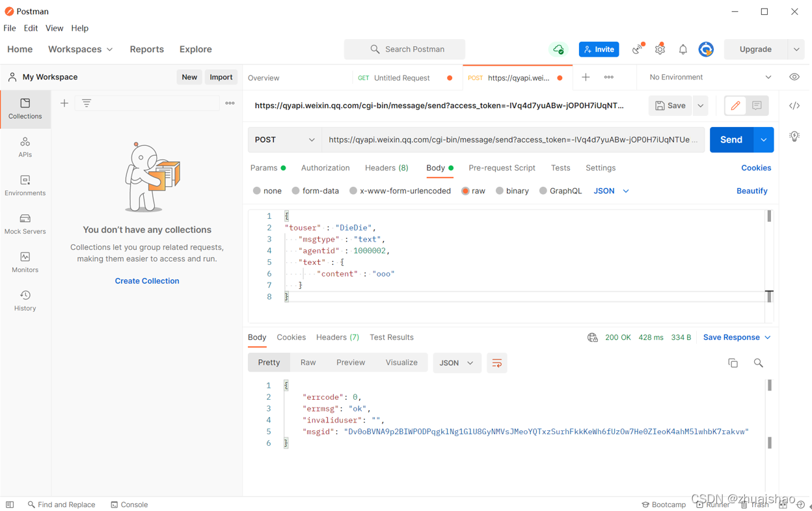
Task: Open the APIs sidebar section
Action: (x=25, y=147)
